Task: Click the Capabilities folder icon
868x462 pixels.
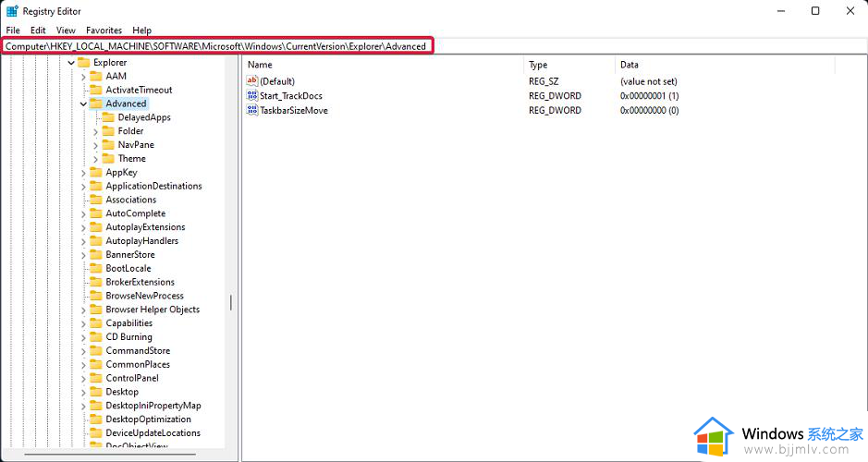Action: (96, 323)
